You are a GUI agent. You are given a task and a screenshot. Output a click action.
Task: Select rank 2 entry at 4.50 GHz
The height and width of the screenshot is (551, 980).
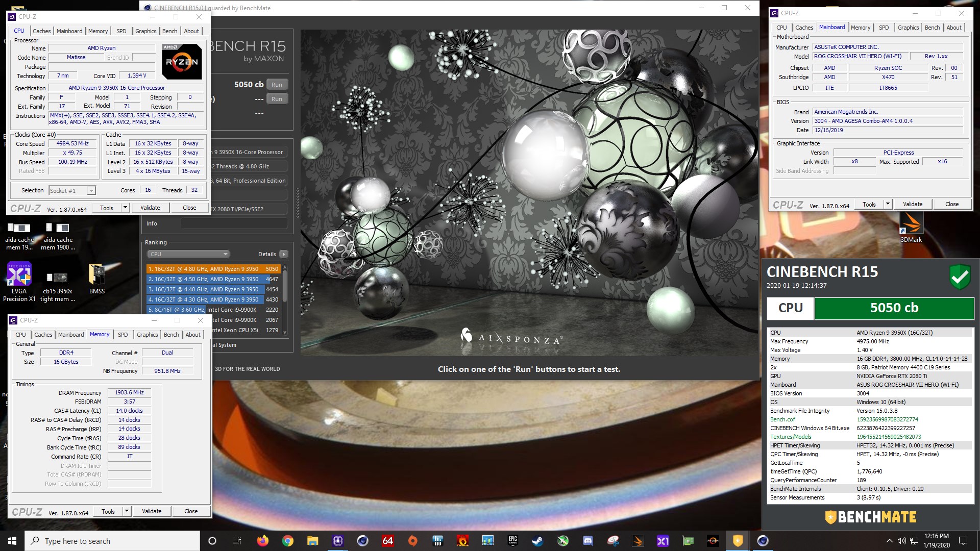pyautogui.click(x=213, y=279)
